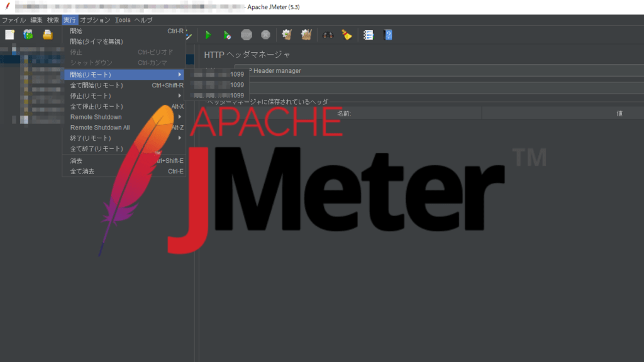Click the Open file folder icon
The height and width of the screenshot is (362, 644).
coord(48,35)
